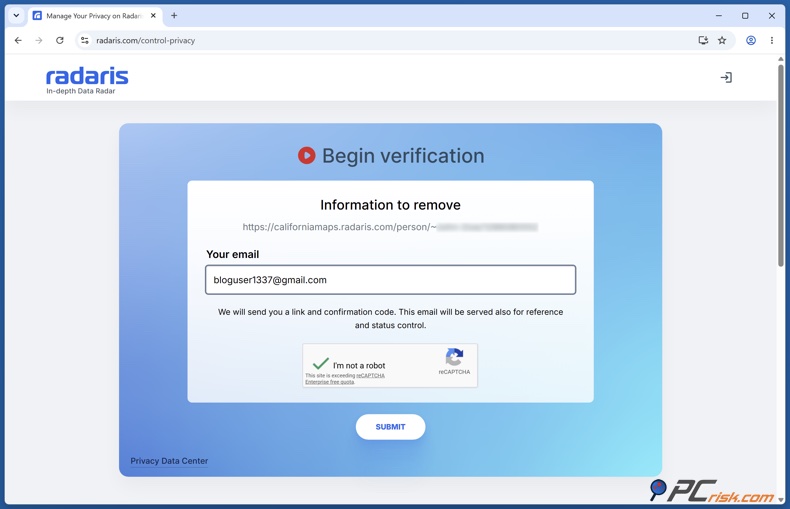Click the Your email label
This screenshot has width=790, height=509.
[x=232, y=254]
